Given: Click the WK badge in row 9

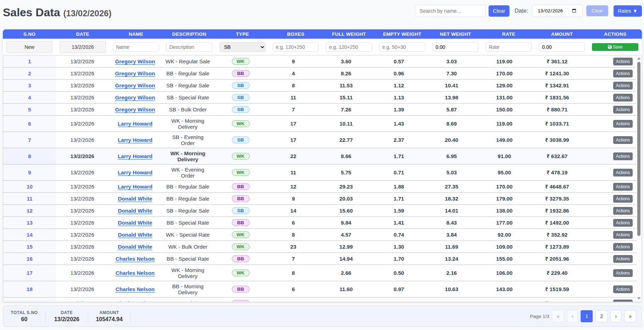Looking at the screenshot, I should [241, 173].
